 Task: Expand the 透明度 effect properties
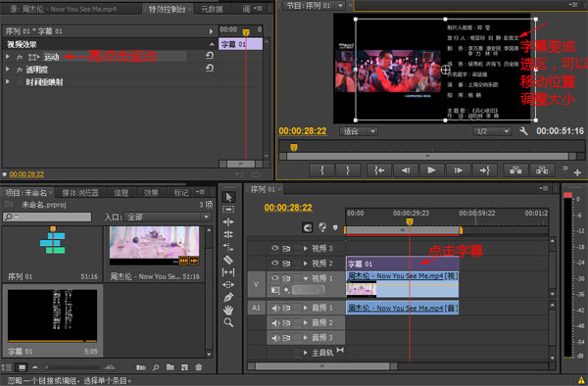8,70
